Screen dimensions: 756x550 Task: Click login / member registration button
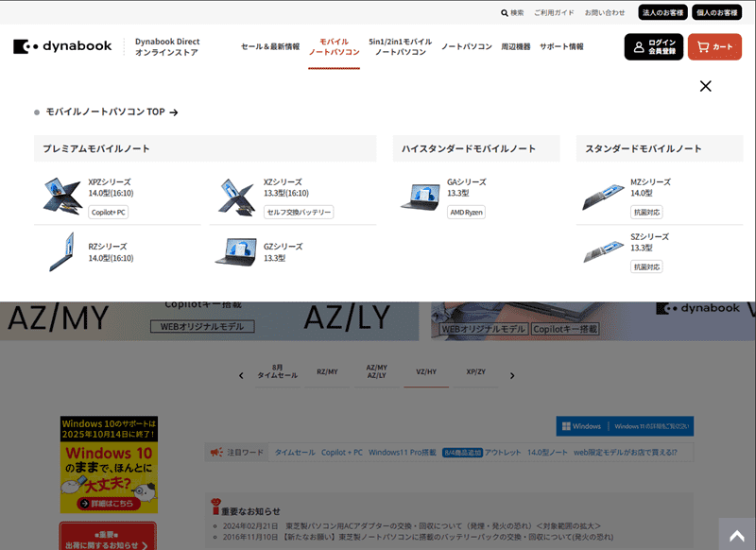click(x=653, y=46)
